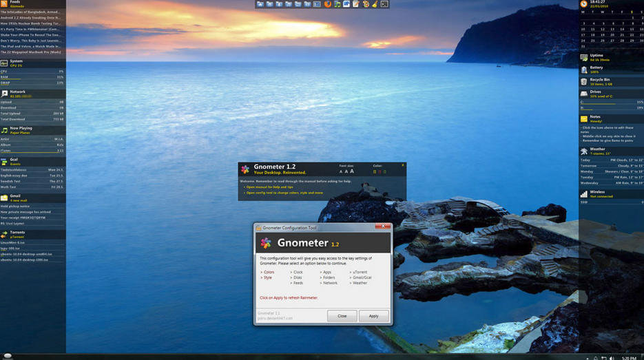Click the show desktop monitor icon in dock
This screenshot has width=644, height=360.
pyautogui.click(x=317, y=4)
